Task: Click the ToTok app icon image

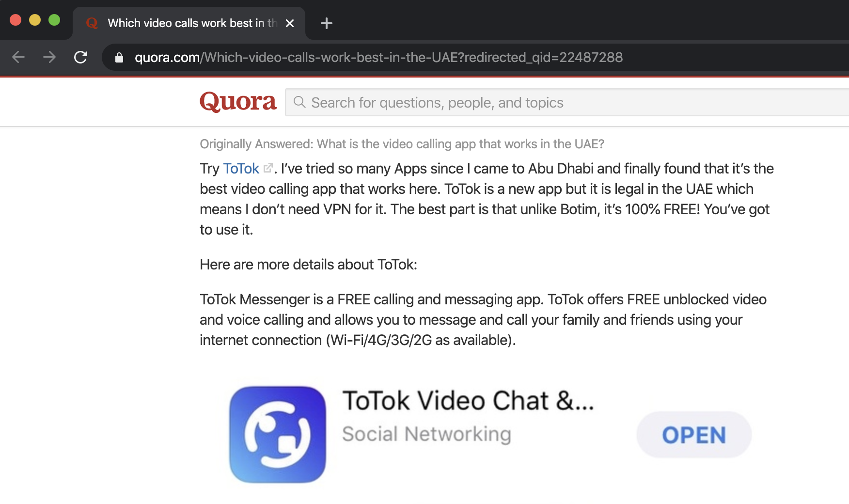Action: pos(278,434)
